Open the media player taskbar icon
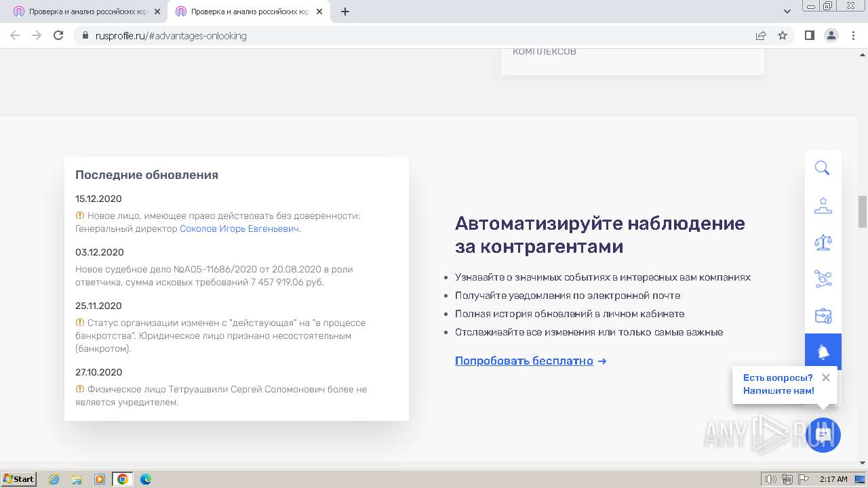 [100, 479]
